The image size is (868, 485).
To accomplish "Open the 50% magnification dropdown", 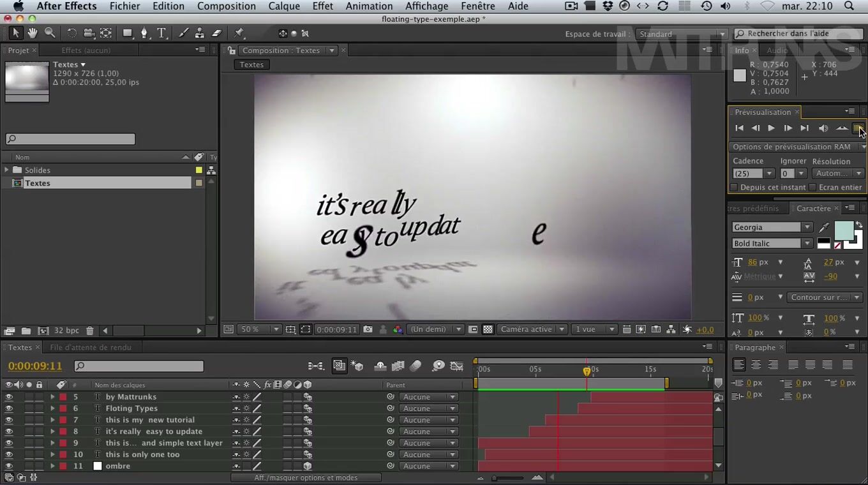I will click(276, 329).
